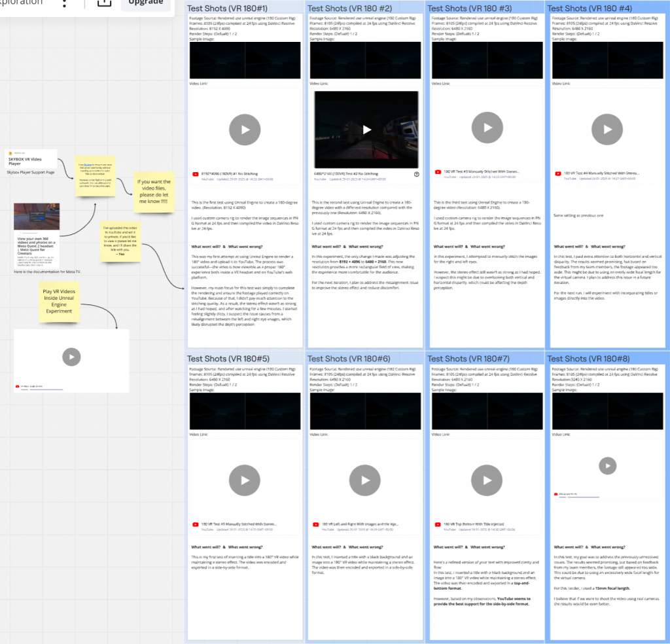Click the info icon on the #2 video embed
This screenshot has width=670, height=644.
(x=416, y=174)
